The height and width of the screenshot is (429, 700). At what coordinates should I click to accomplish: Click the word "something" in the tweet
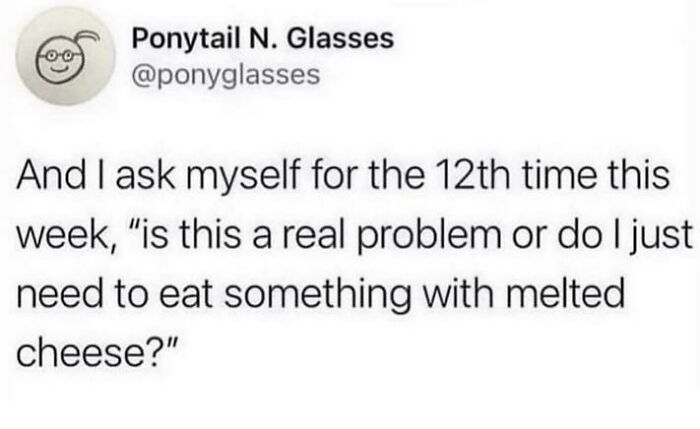pyautogui.click(x=317, y=296)
